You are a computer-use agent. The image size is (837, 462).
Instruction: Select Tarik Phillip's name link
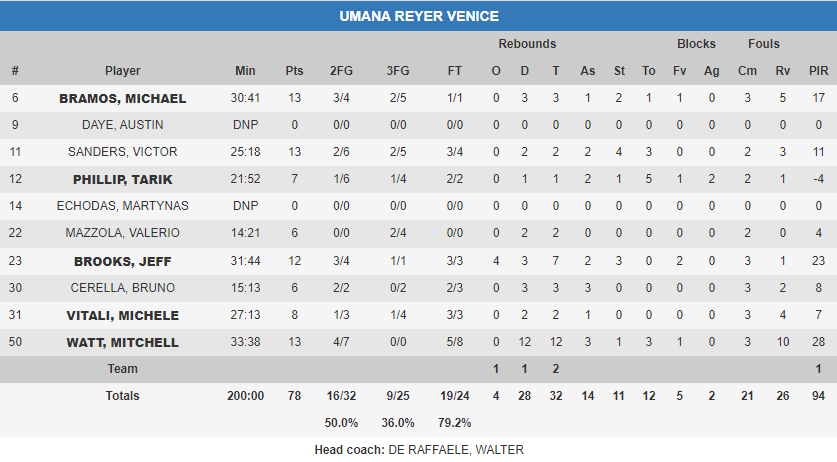pyautogui.click(x=123, y=179)
